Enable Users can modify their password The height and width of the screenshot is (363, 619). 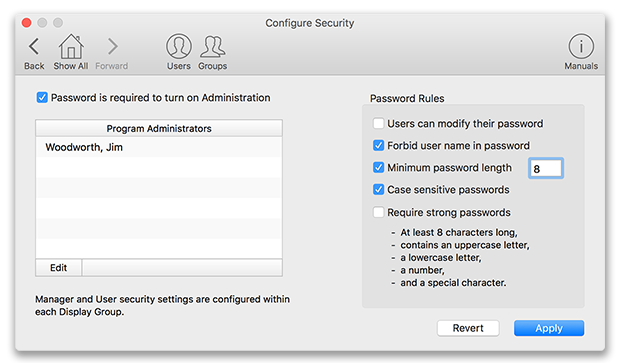coord(378,123)
